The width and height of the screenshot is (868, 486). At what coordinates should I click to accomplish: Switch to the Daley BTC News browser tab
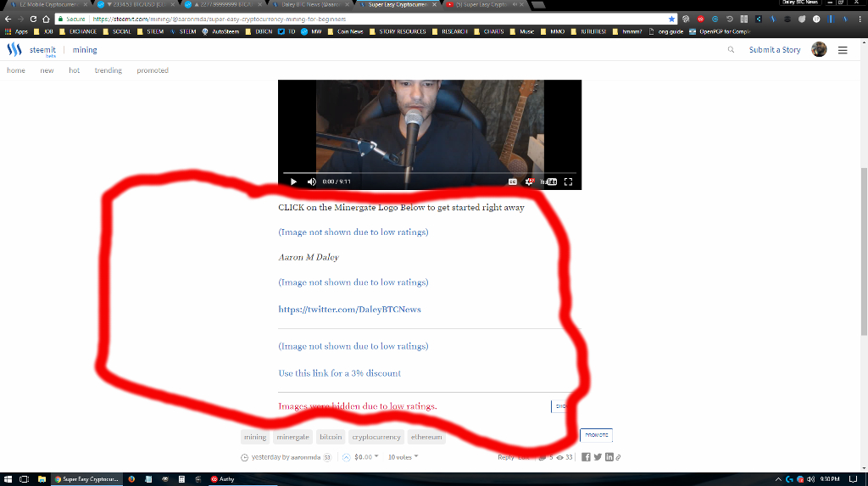(x=311, y=5)
